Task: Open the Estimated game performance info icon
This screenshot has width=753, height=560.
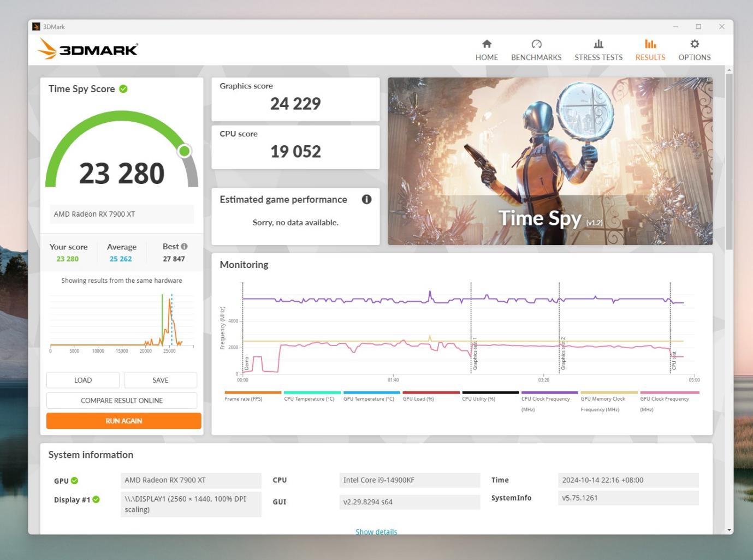Action: click(366, 199)
